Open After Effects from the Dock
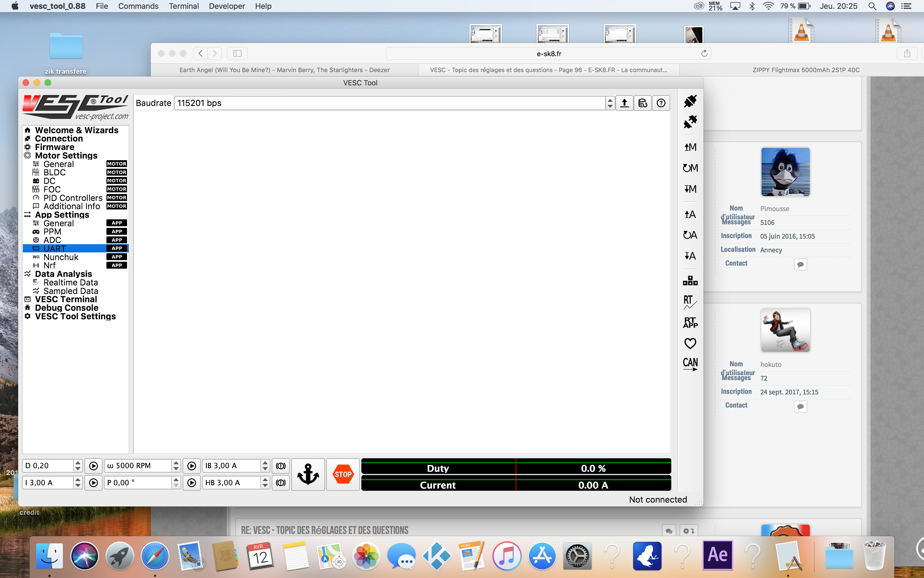This screenshot has width=924, height=578. pyautogui.click(x=717, y=555)
